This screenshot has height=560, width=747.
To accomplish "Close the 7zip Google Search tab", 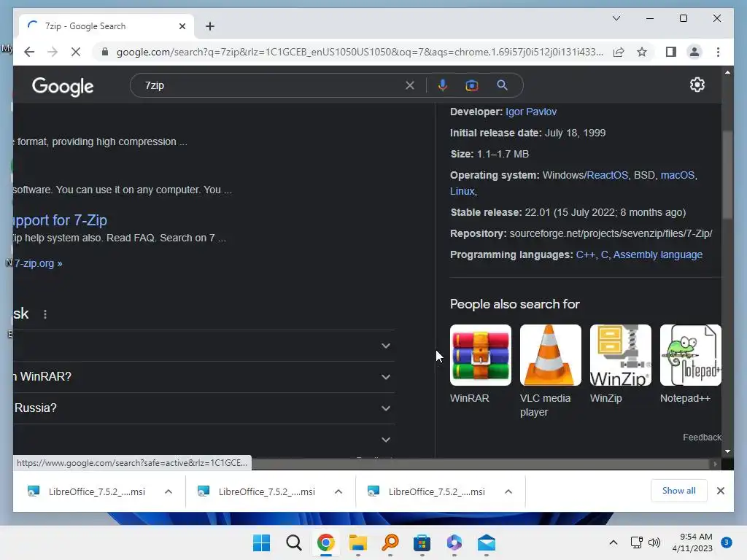I will coord(182,26).
